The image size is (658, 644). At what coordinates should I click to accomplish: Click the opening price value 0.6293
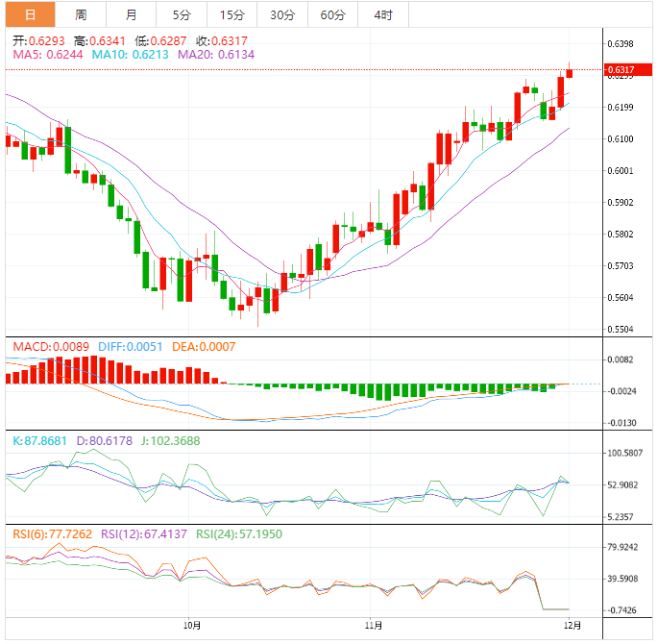click(x=46, y=41)
